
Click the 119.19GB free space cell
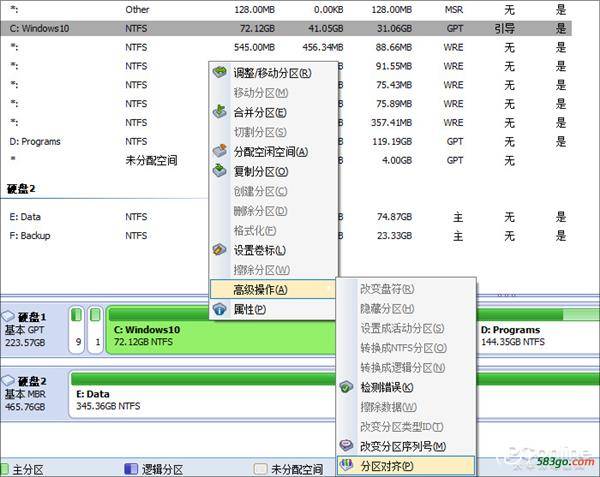pyautogui.click(x=392, y=142)
